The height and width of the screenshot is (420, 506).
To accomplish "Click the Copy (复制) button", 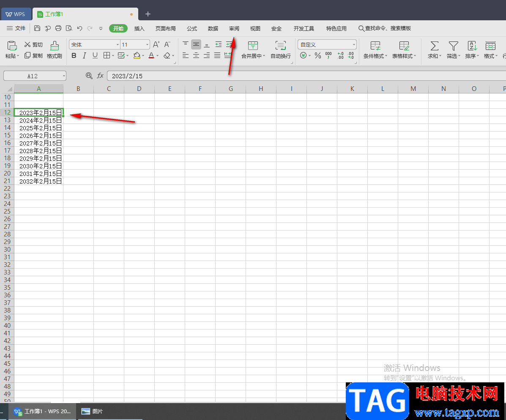I will [x=33, y=55].
